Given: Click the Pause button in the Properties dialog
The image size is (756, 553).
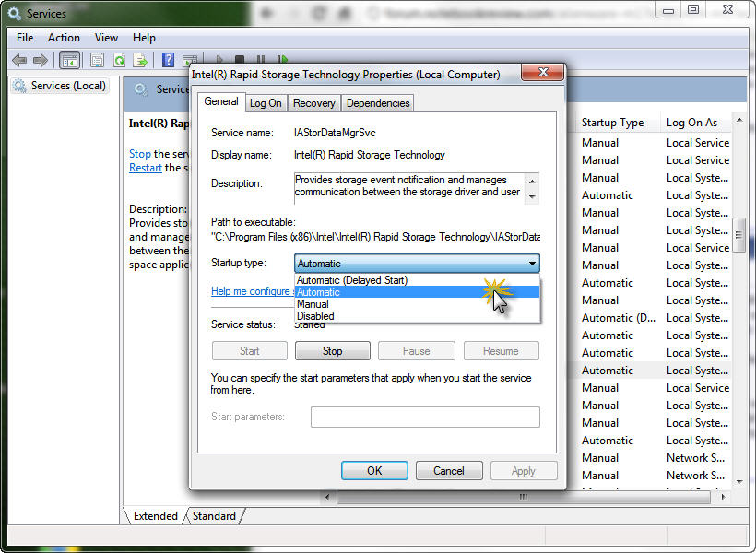Looking at the screenshot, I should pyautogui.click(x=417, y=351).
